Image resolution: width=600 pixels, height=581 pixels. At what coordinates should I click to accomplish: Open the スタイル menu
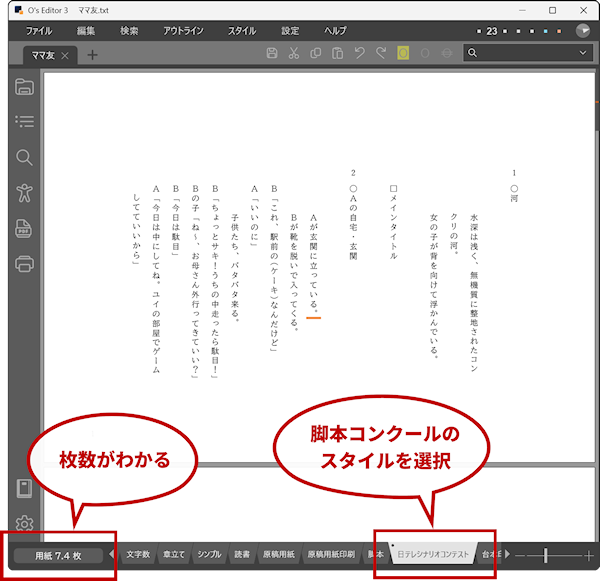[241, 31]
